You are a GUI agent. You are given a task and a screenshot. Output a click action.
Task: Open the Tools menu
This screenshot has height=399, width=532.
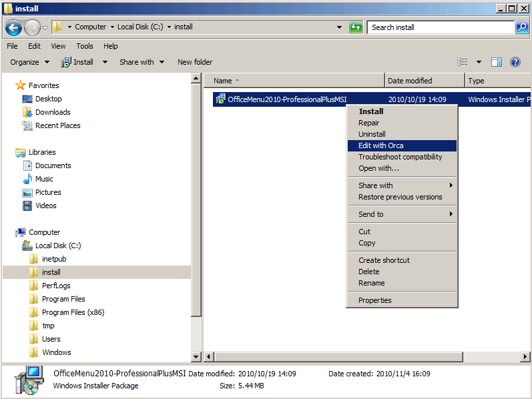[85, 46]
